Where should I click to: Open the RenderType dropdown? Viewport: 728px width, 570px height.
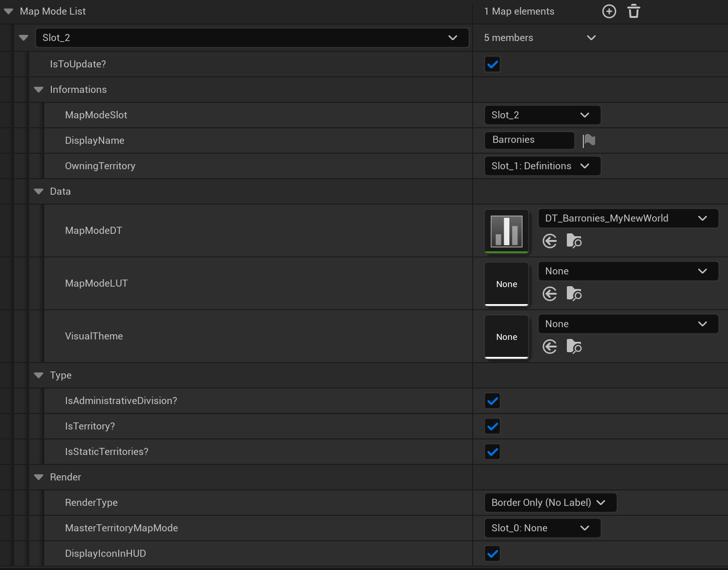pos(550,503)
